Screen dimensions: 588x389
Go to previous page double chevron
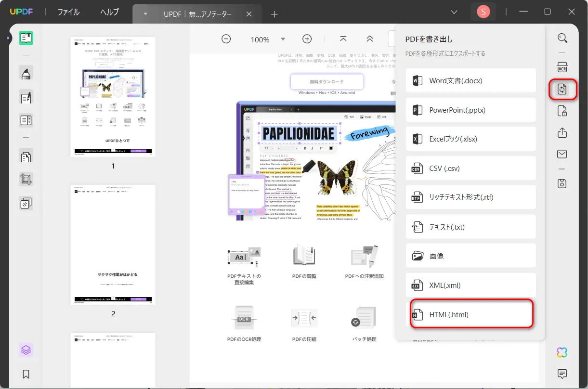click(370, 39)
